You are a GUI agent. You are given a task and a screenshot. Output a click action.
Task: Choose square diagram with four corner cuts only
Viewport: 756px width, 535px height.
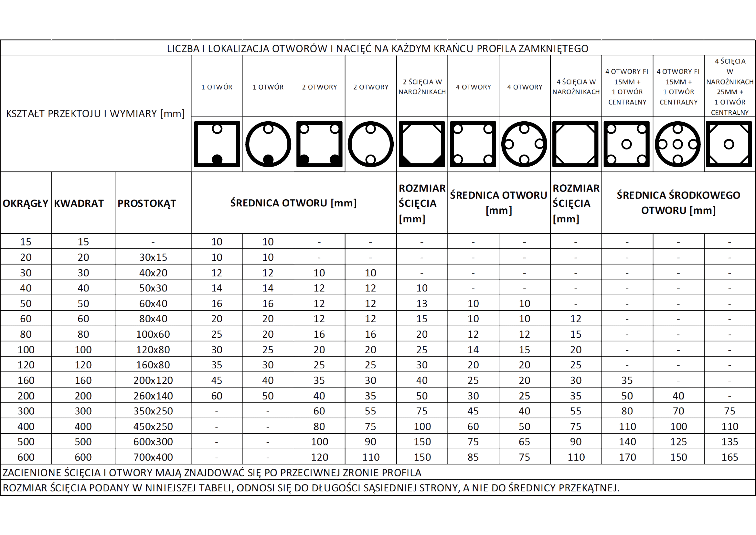click(575, 144)
